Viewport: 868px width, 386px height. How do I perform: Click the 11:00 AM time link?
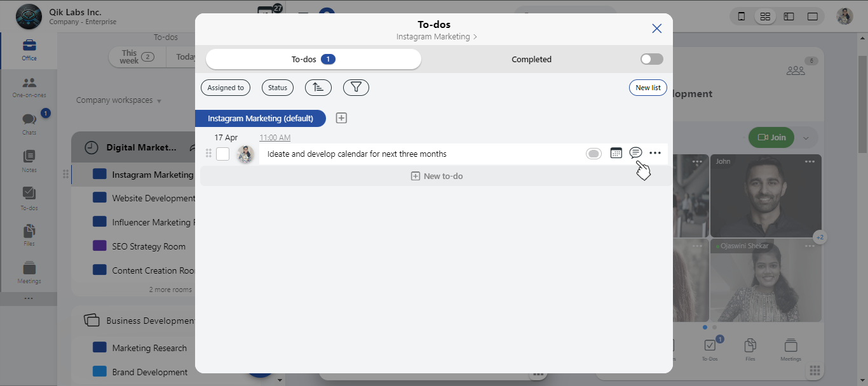coord(275,138)
